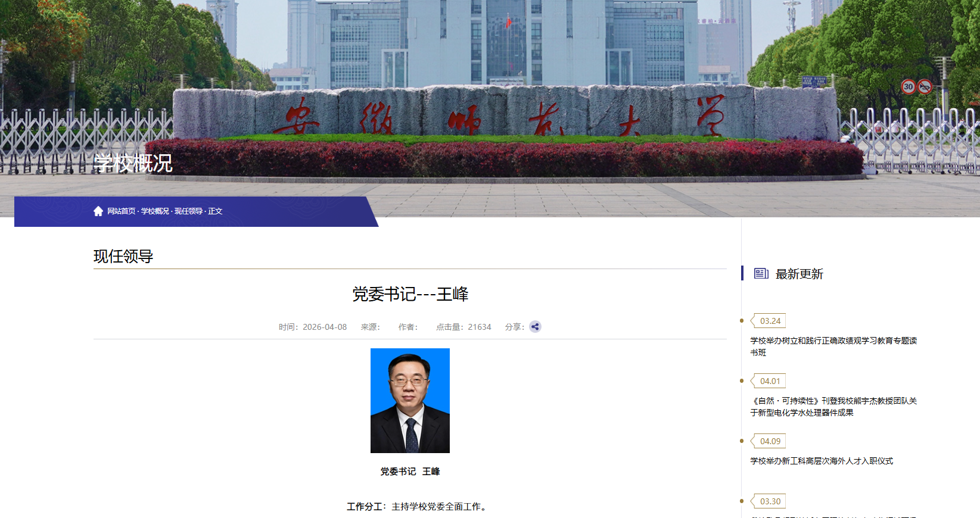Click the portrait photo of 王峰
This screenshot has height=518, width=980.
[x=410, y=401]
